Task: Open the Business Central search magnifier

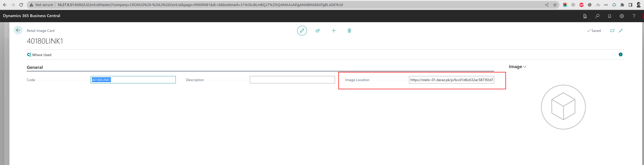Action: (x=597, y=16)
